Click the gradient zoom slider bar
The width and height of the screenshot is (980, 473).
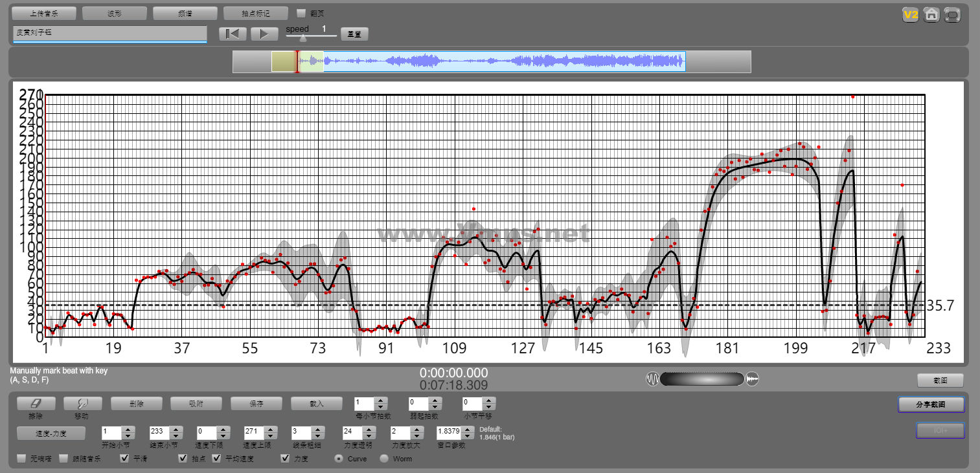(x=702, y=379)
